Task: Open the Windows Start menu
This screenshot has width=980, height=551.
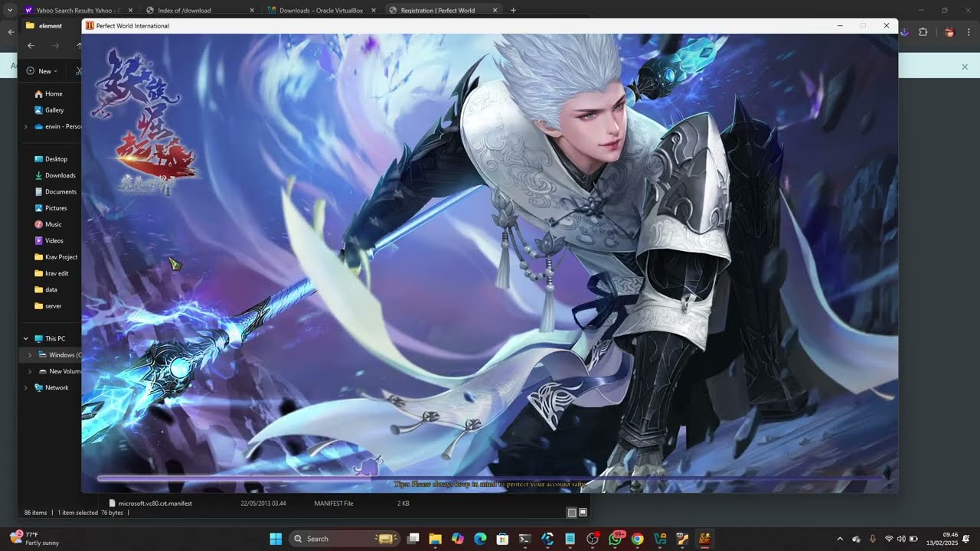Action: click(276, 539)
